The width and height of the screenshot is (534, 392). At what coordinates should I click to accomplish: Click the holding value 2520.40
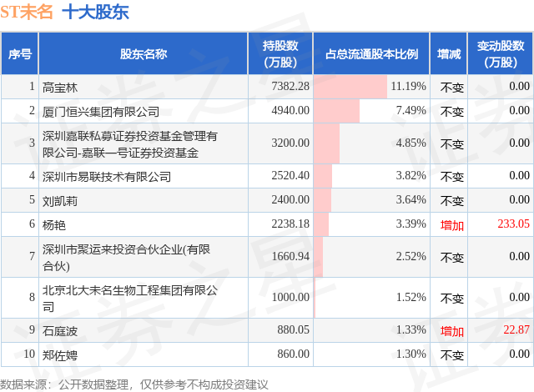click(290, 175)
